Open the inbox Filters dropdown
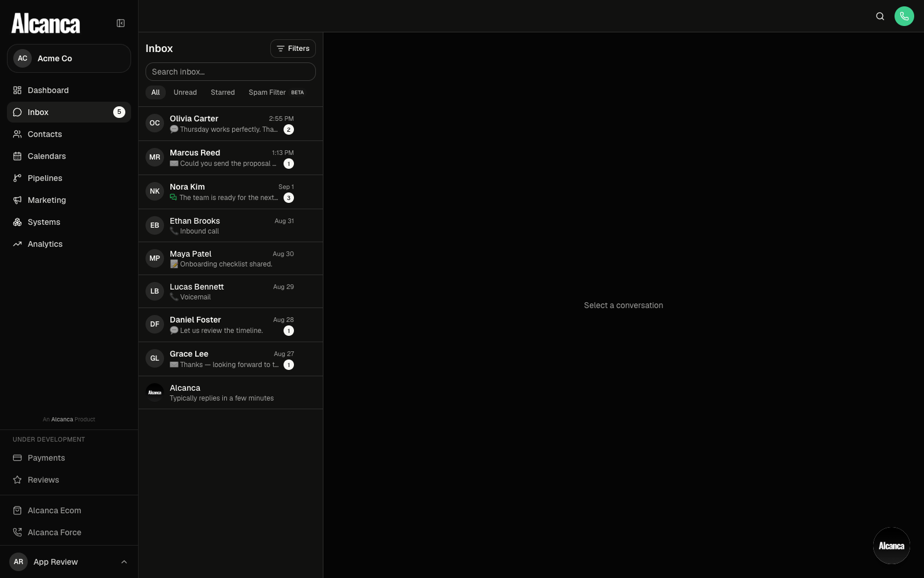Screen dimensions: 924x578 (293, 49)
